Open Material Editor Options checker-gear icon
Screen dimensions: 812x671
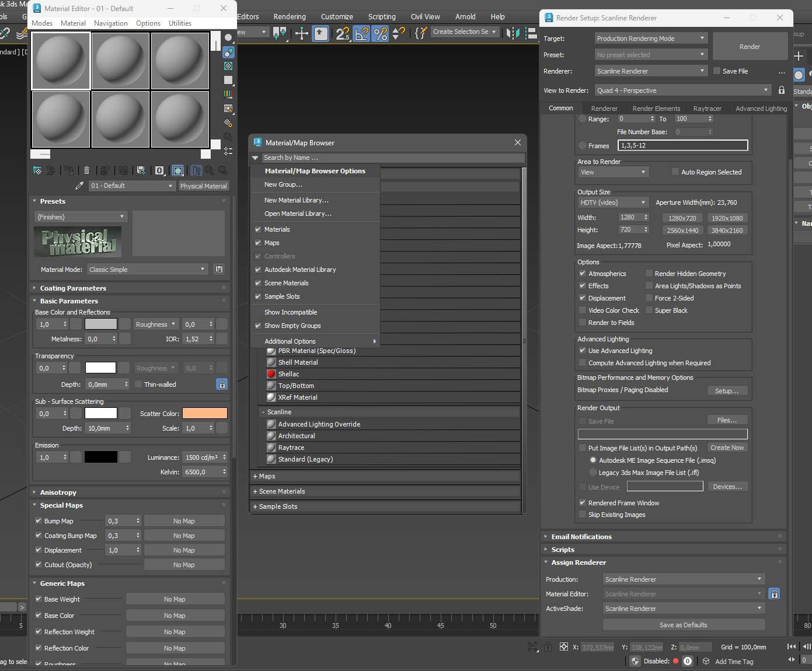[x=228, y=123]
